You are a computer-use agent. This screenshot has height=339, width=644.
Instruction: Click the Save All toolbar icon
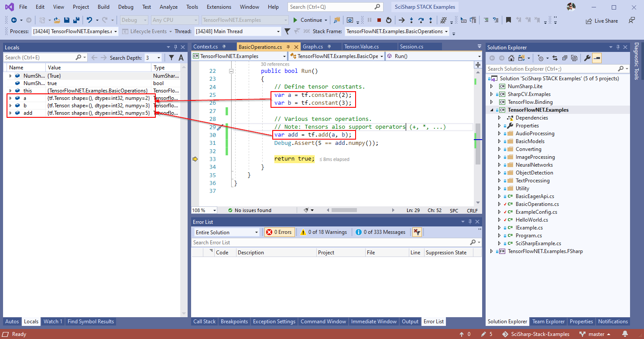(76, 20)
